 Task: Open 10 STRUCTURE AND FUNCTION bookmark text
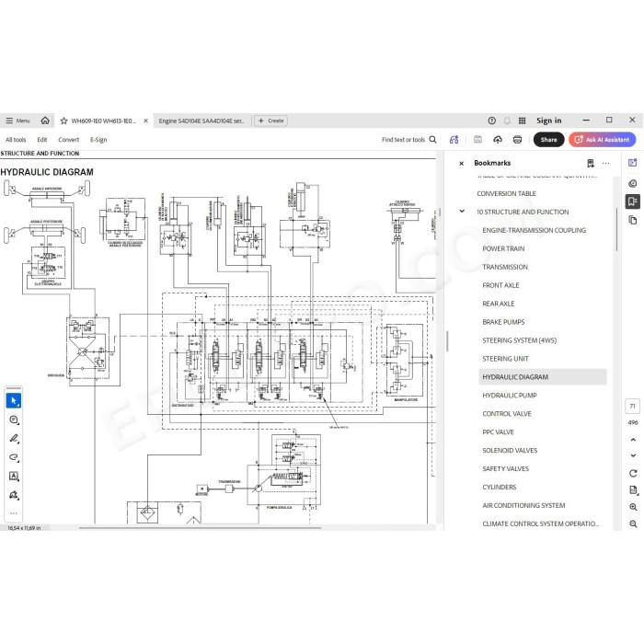tap(523, 212)
